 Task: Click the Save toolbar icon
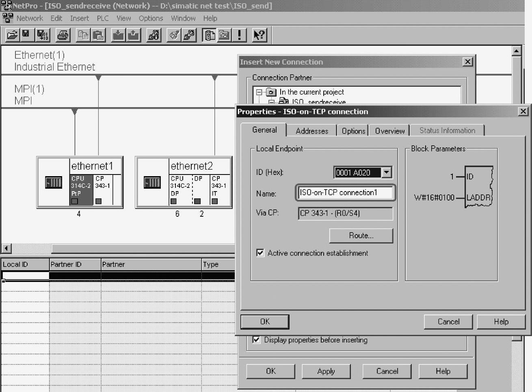26,35
